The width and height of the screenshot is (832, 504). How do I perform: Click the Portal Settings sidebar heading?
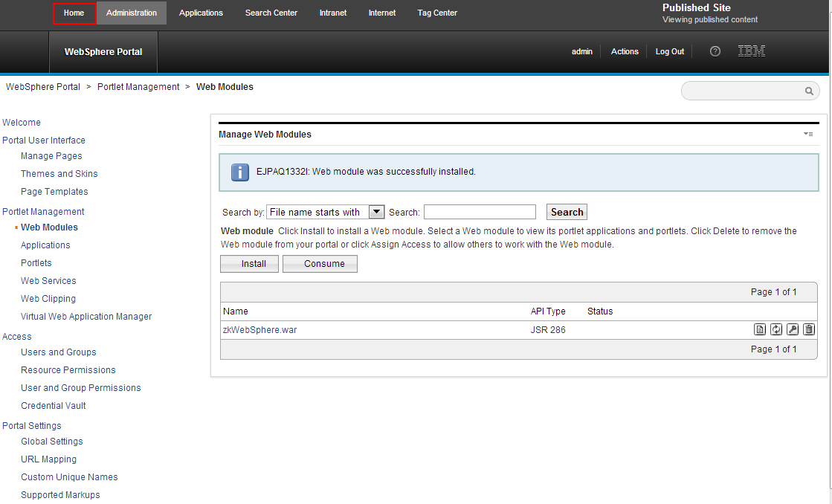(32, 425)
